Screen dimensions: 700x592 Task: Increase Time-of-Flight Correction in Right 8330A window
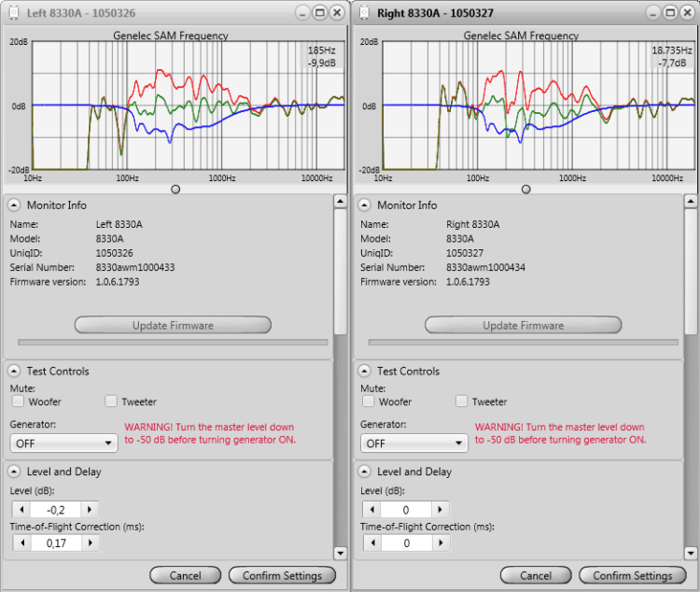pyautogui.click(x=441, y=543)
